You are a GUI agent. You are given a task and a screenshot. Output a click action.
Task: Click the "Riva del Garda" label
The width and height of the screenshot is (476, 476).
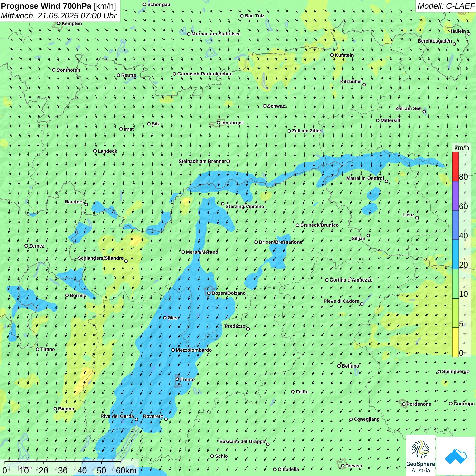[117, 416]
